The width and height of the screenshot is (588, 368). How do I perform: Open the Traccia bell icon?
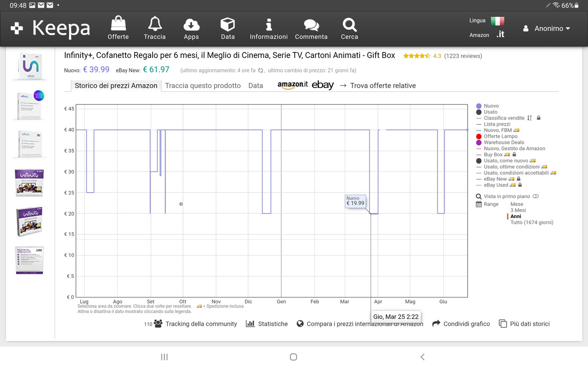(154, 24)
